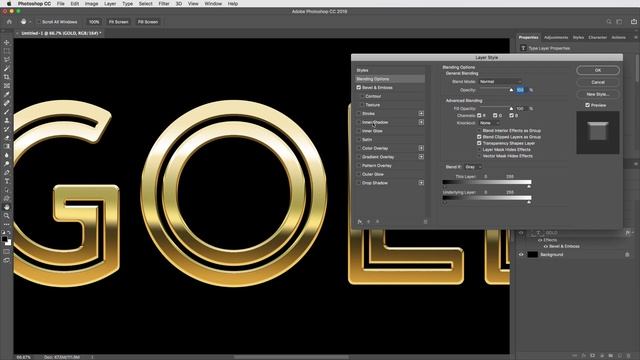640x360 pixels.
Task: Add another Color Overlay with plus button
Action: [x=421, y=148]
